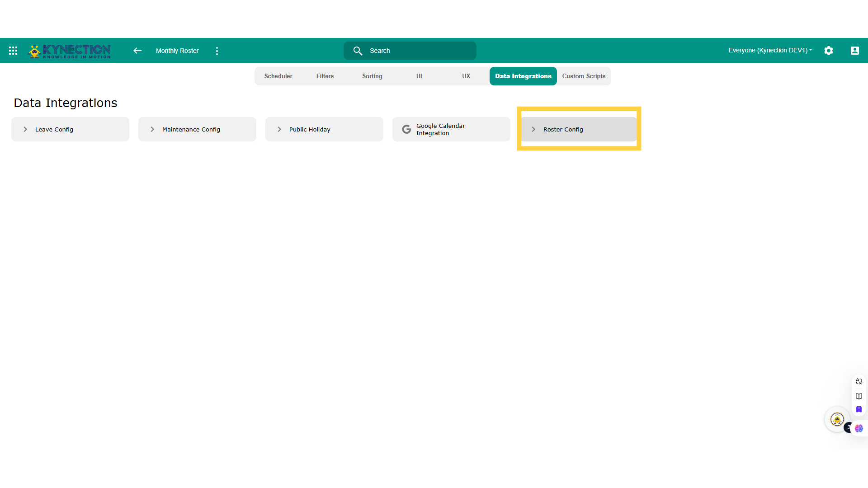Open the Everyone (Kynection DEV1) dropdown
Screen dimensions: 868x488
(769, 50)
